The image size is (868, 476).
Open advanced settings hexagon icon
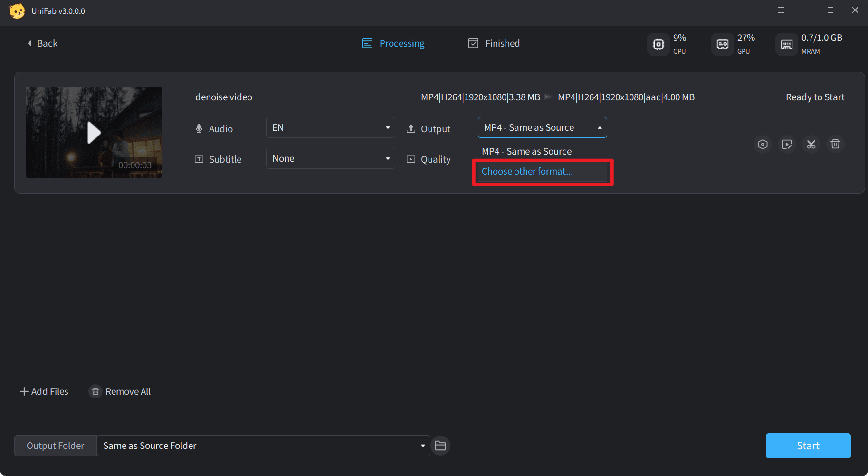pos(763,144)
